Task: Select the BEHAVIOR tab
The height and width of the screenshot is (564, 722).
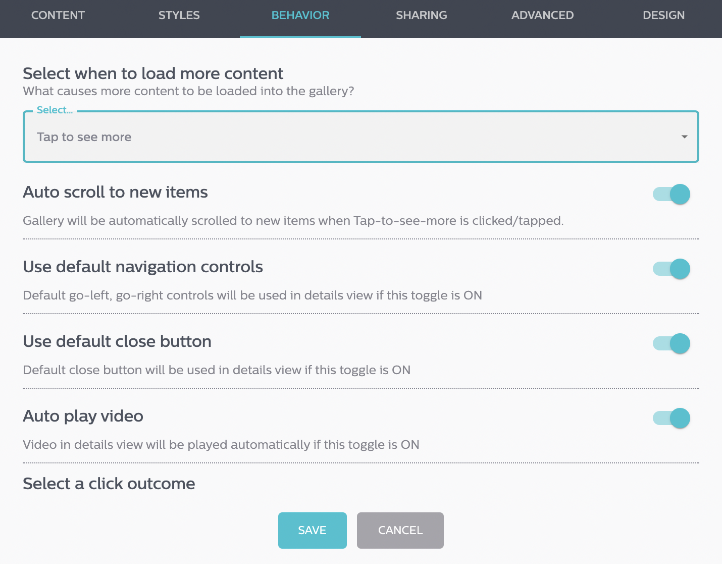Action: pyautogui.click(x=300, y=15)
